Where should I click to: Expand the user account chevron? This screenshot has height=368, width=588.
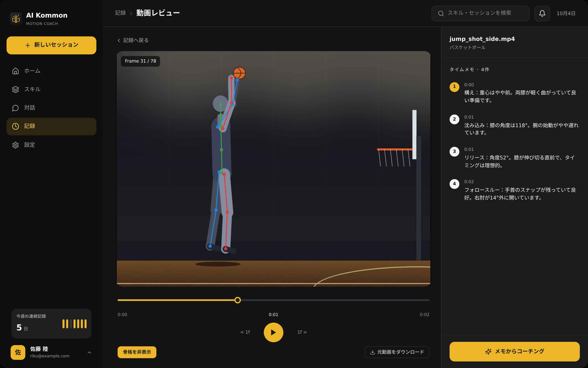coord(89,352)
